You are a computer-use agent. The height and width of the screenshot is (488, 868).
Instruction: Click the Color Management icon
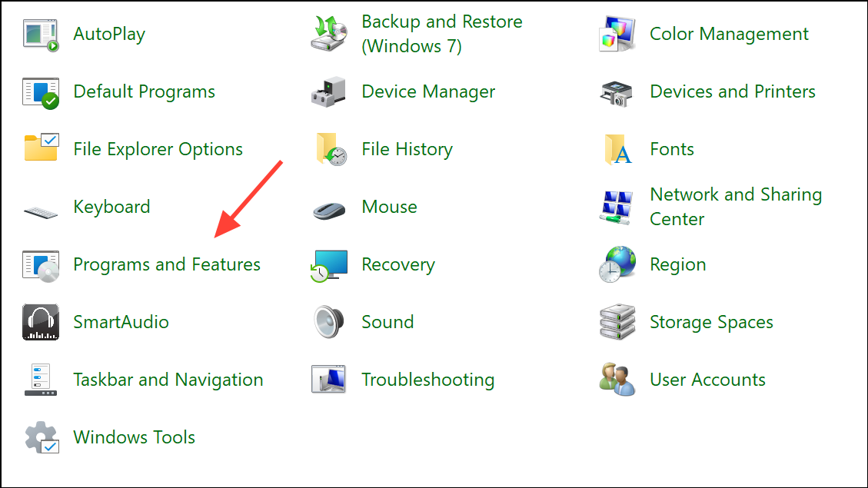click(617, 35)
